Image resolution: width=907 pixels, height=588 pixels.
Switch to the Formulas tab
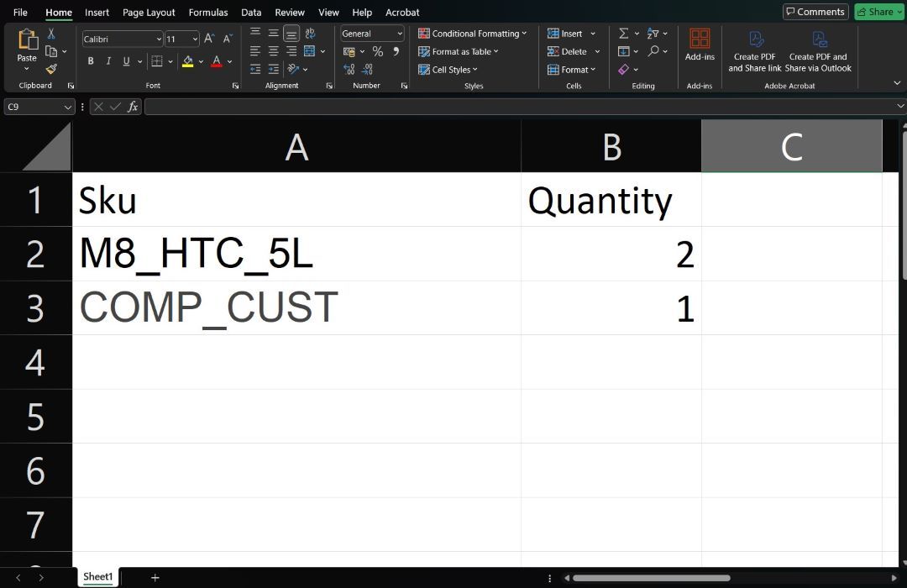click(208, 12)
